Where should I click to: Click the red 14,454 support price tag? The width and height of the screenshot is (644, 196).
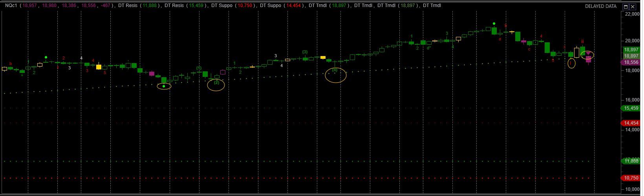[x=631, y=123]
